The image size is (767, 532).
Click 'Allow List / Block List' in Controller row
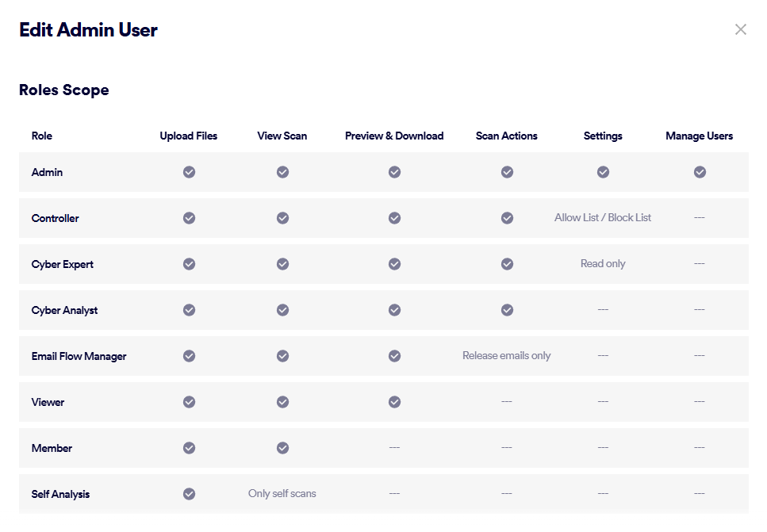pos(603,217)
